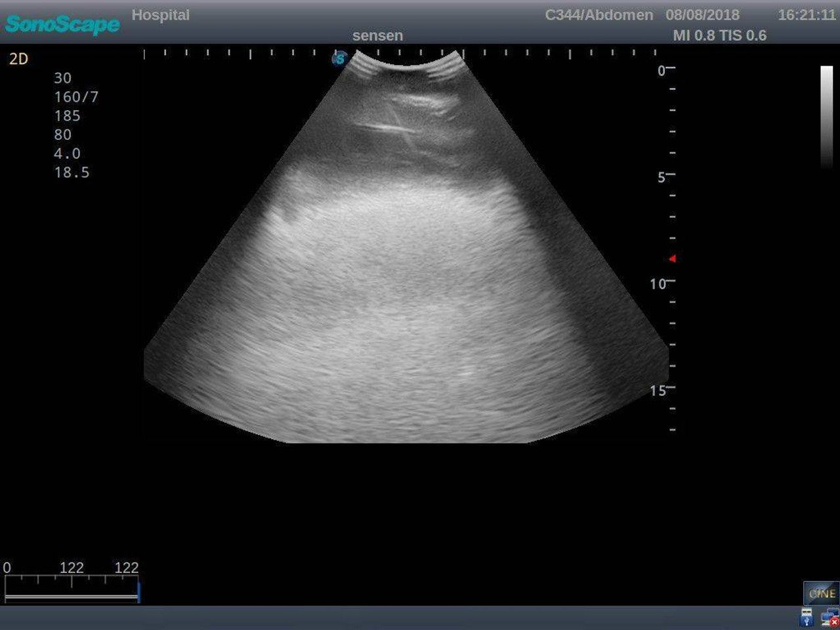Click the Hospital name field
Viewport: 840px width, 630px height.
(161, 15)
